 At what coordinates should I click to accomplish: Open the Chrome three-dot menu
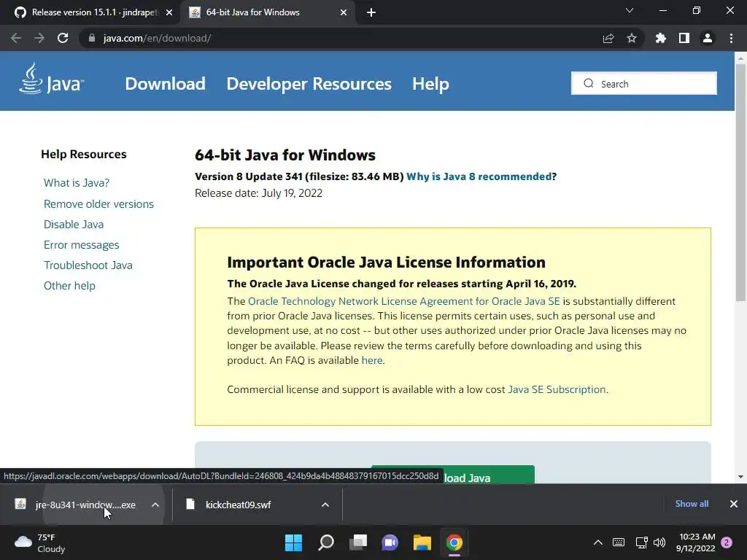pyautogui.click(x=731, y=38)
